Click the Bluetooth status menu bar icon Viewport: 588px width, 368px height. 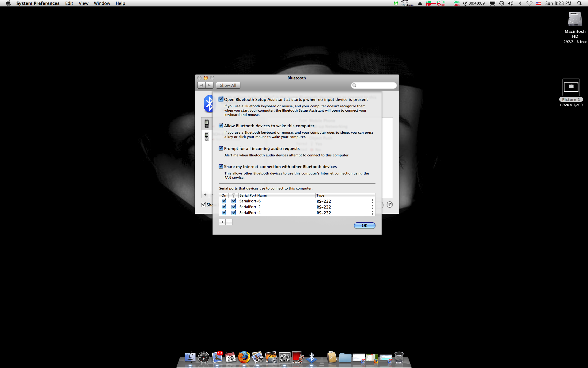tap(520, 3)
